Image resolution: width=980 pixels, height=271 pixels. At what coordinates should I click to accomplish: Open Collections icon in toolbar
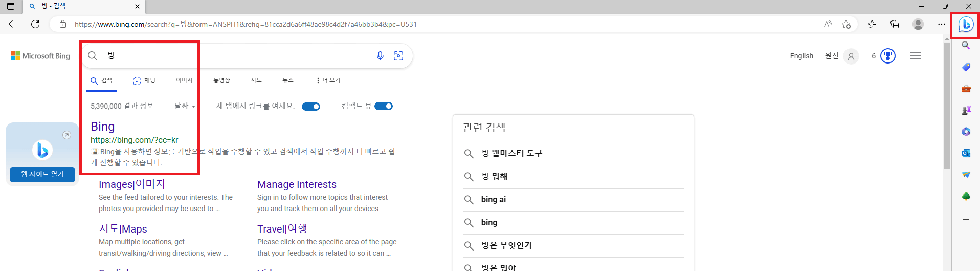click(x=895, y=24)
